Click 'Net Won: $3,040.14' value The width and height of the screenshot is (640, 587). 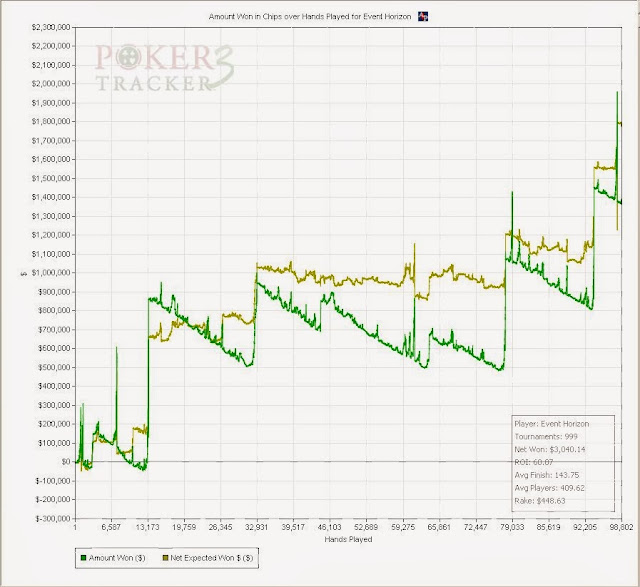click(x=550, y=449)
